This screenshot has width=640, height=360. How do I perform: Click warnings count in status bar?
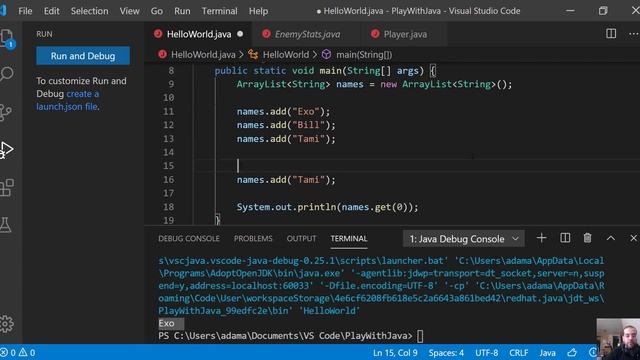27,352
